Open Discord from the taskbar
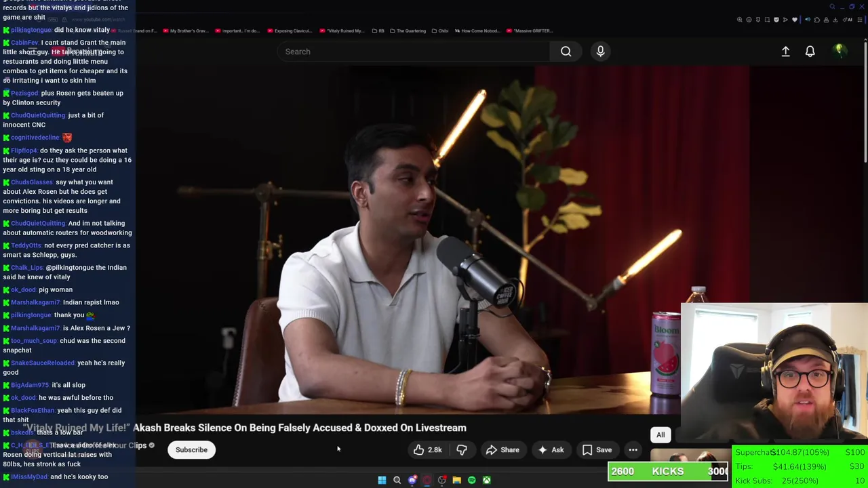The height and width of the screenshot is (488, 868). tap(412, 480)
